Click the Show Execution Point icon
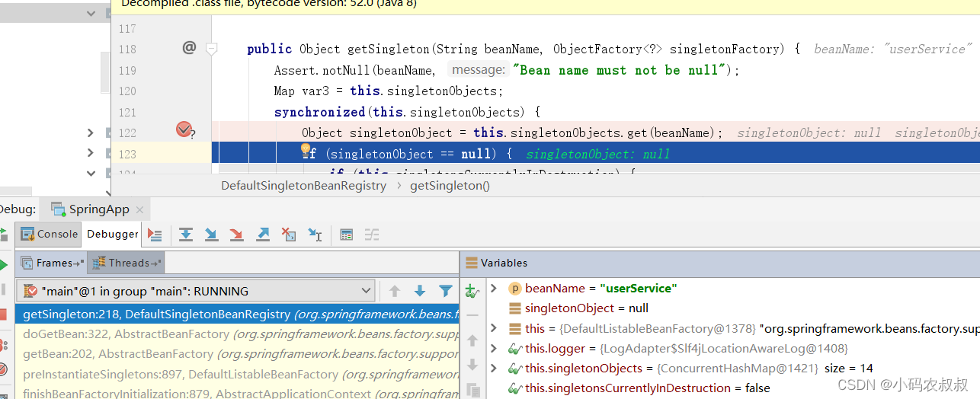 tap(155, 235)
